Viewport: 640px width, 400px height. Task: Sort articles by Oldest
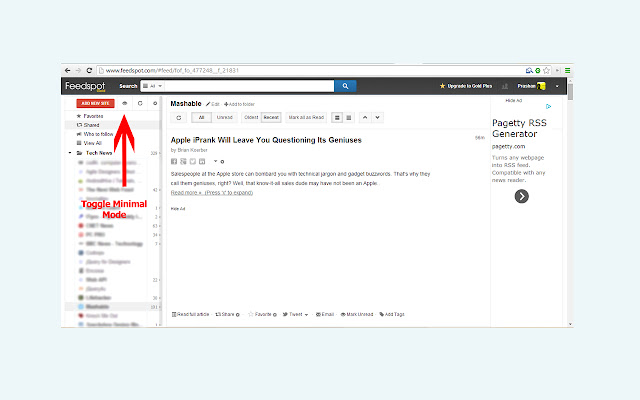click(251, 118)
